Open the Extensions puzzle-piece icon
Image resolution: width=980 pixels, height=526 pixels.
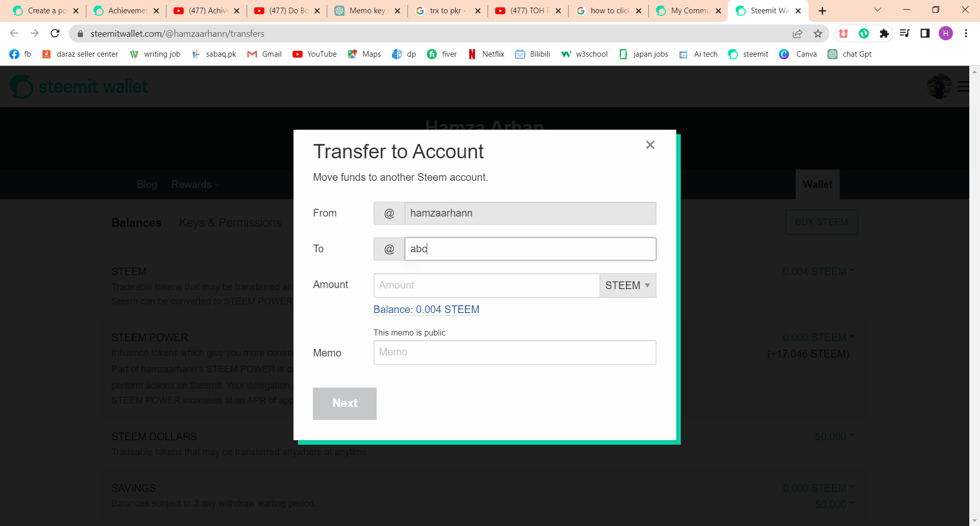[x=884, y=33]
